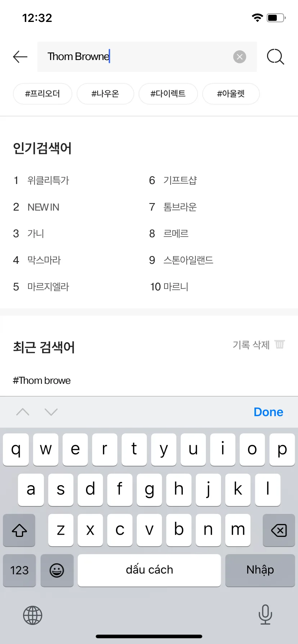The image size is (298, 644).
Task: Select the #아울렛 tag chip
Action: tap(231, 94)
